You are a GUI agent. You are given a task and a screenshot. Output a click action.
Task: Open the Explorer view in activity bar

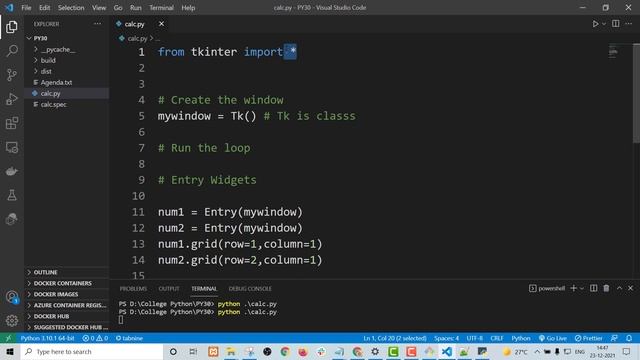click(12, 27)
